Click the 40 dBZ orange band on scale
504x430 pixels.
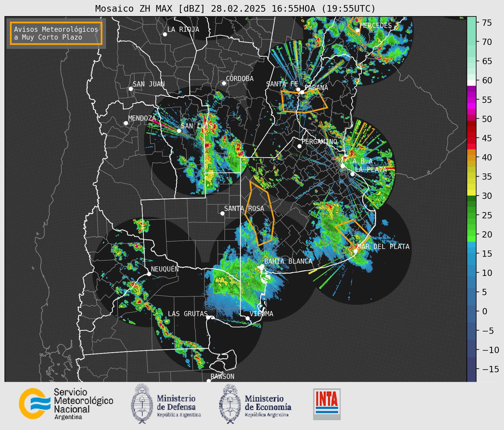(471, 157)
